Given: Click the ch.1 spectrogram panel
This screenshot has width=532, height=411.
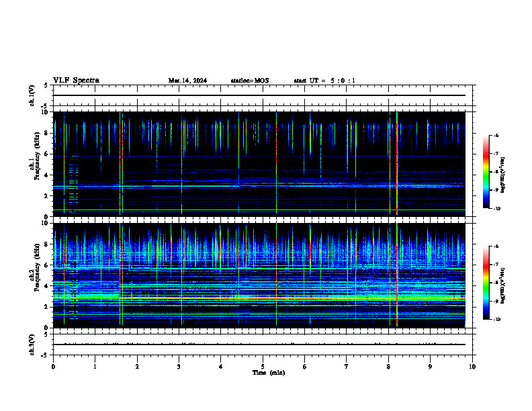Looking at the screenshot, I should click(259, 164).
